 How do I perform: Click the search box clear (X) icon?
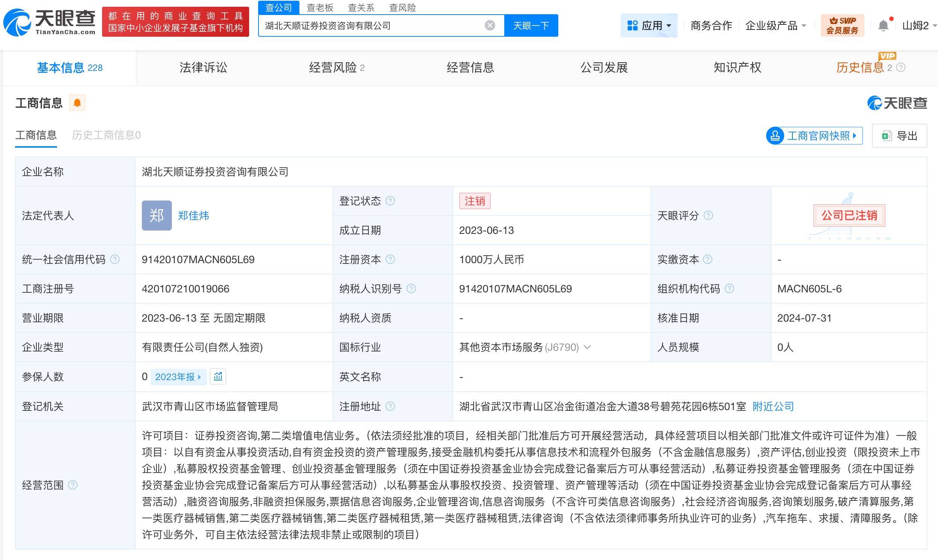tap(490, 25)
